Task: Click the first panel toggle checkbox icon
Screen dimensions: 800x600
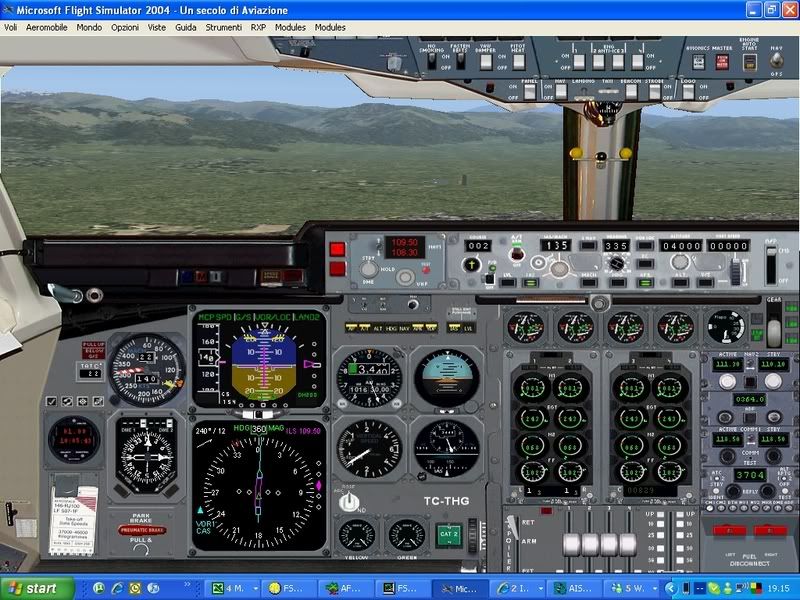Action: point(51,402)
